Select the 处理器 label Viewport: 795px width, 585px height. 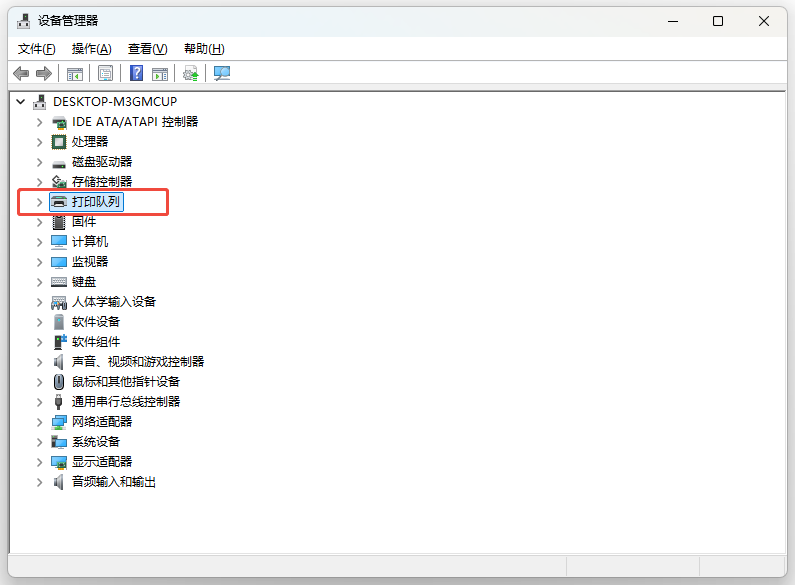90,141
